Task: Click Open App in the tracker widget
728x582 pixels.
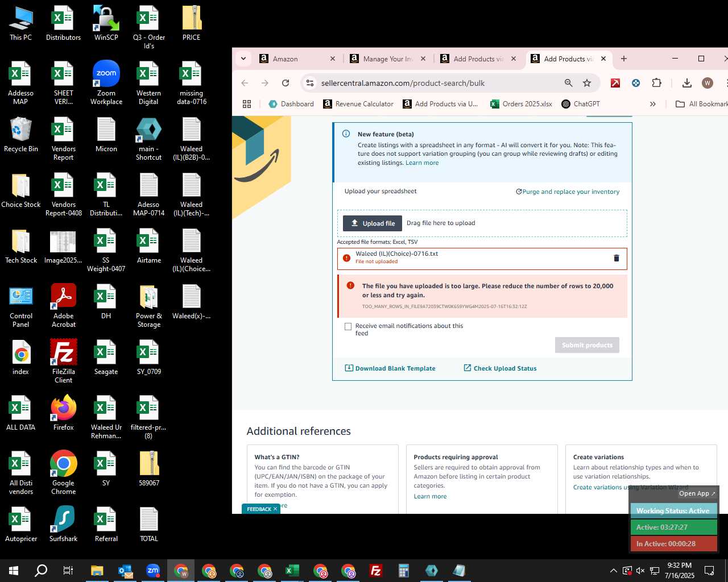Action: (697, 493)
